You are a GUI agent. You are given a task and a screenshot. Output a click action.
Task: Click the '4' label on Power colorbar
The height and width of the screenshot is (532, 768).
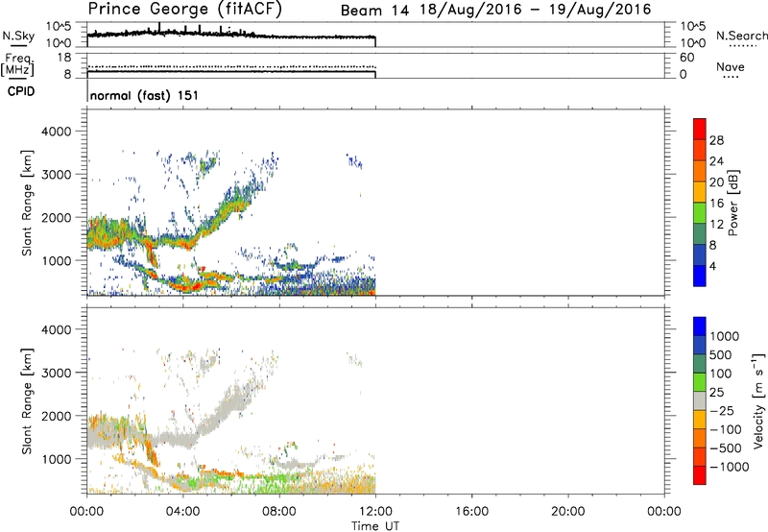click(712, 266)
